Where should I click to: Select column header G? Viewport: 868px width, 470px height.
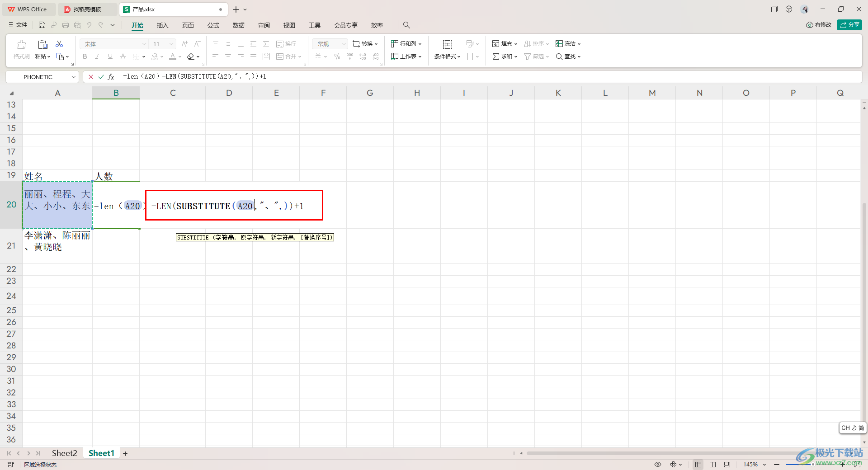point(370,93)
